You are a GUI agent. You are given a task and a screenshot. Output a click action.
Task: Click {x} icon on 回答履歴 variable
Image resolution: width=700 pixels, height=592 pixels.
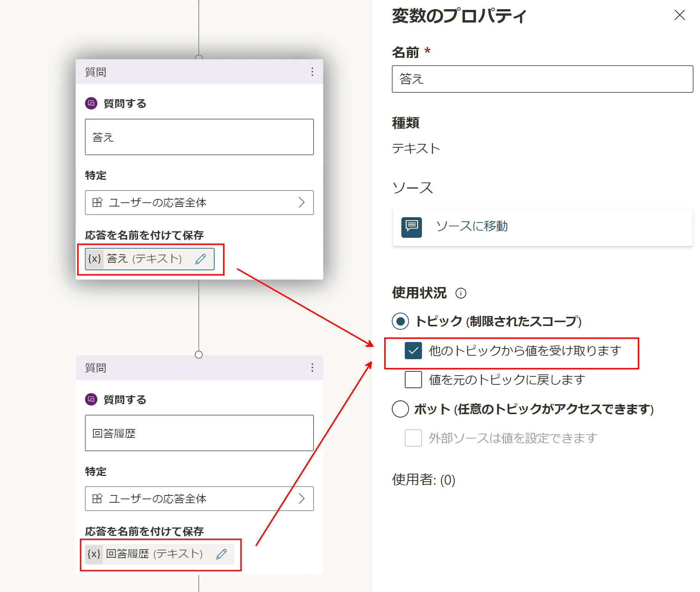[x=94, y=554]
